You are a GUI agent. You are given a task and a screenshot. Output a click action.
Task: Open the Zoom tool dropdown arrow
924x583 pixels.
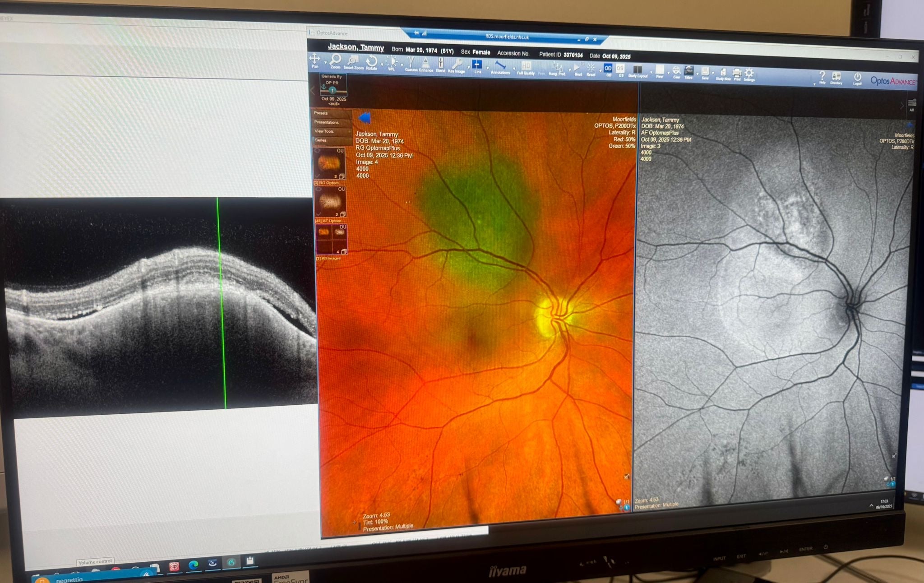pos(326,63)
